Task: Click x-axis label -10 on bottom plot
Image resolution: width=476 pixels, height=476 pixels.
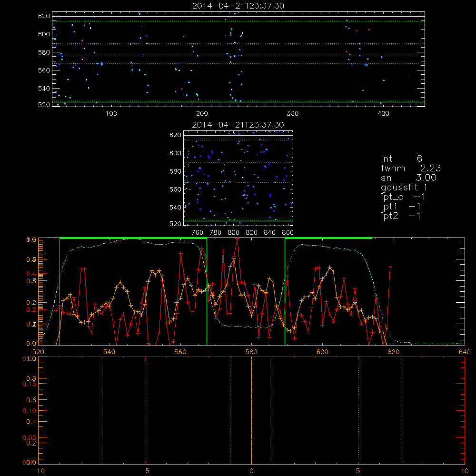Action: pos(38,471)
